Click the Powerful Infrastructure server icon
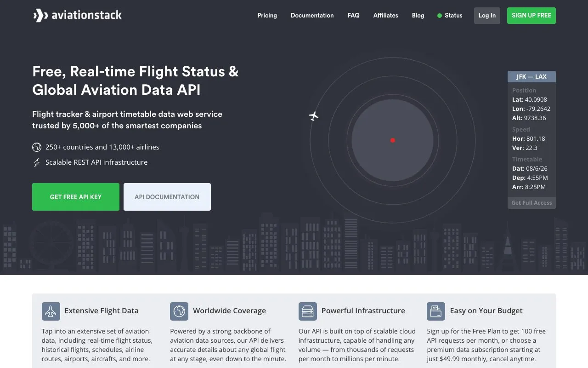The width and height of the screenshot is (588, 368). [308, 311]
